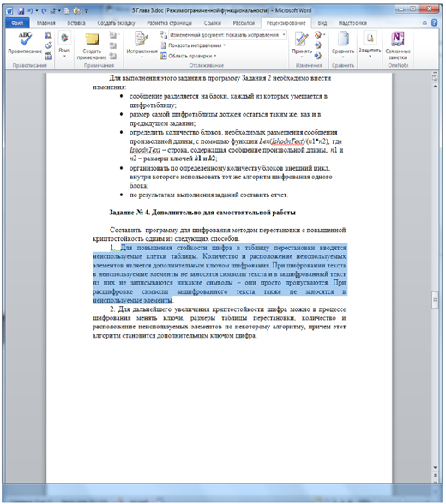
Task: Switch to the Главная tab
Action: (45, 23)
